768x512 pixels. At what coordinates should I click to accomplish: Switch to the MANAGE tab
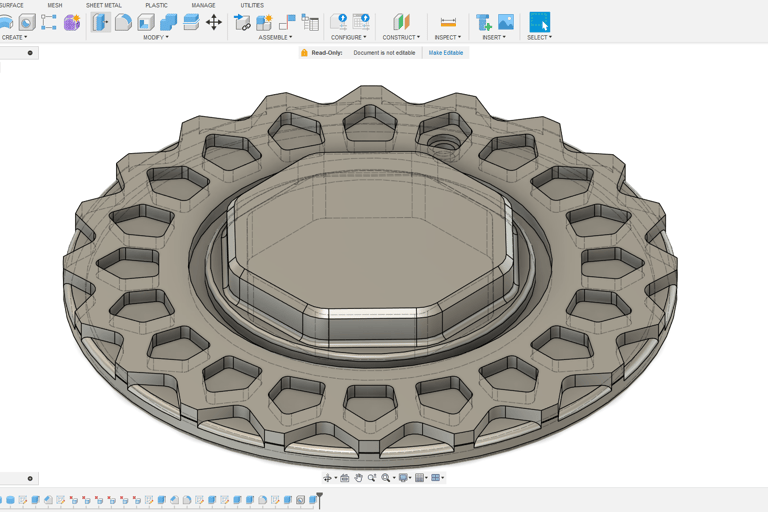(203, 5)
